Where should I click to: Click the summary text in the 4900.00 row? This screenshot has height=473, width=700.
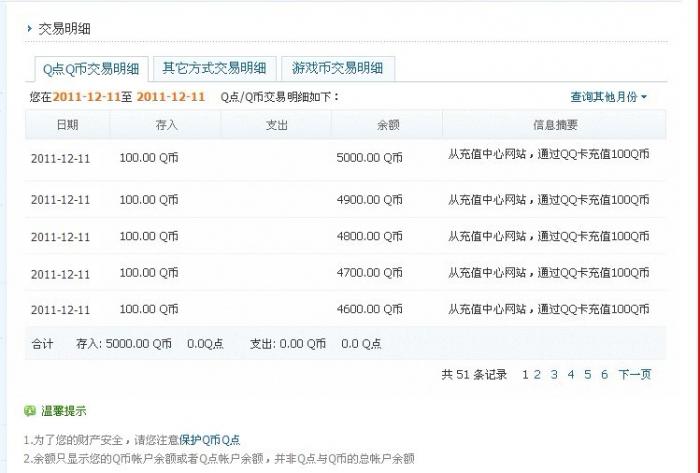pos(549,199)
